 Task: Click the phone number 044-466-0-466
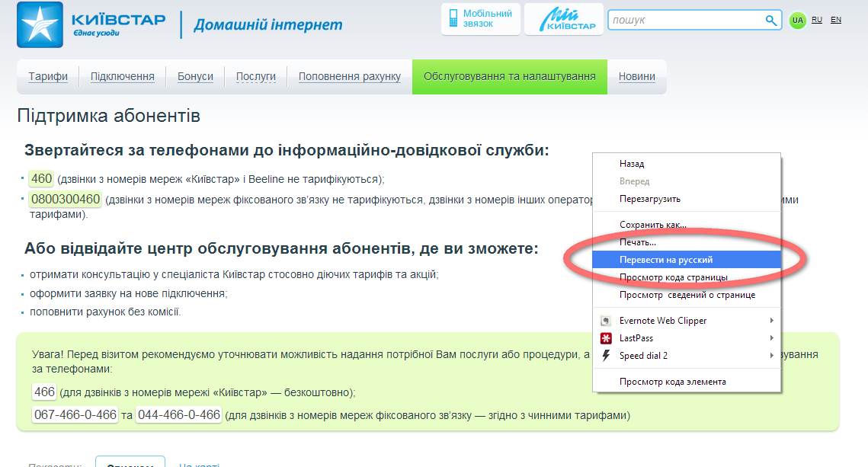tap(179, 415)
